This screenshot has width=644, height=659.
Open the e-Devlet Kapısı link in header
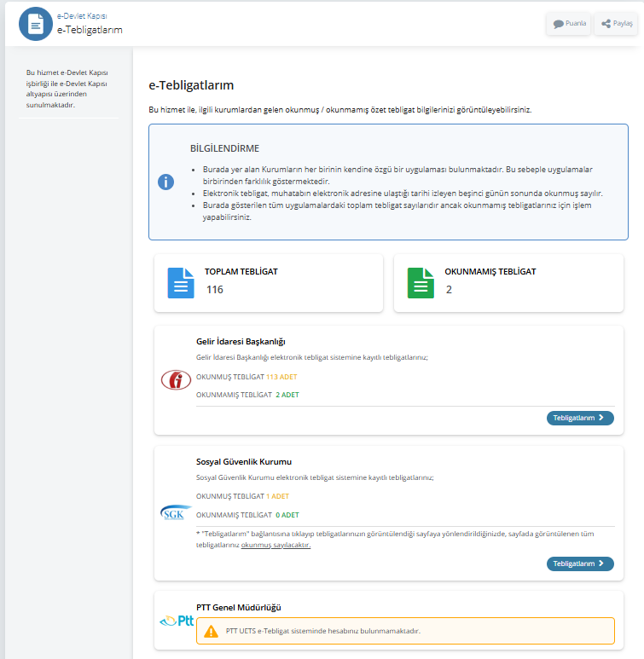point(82,16)
